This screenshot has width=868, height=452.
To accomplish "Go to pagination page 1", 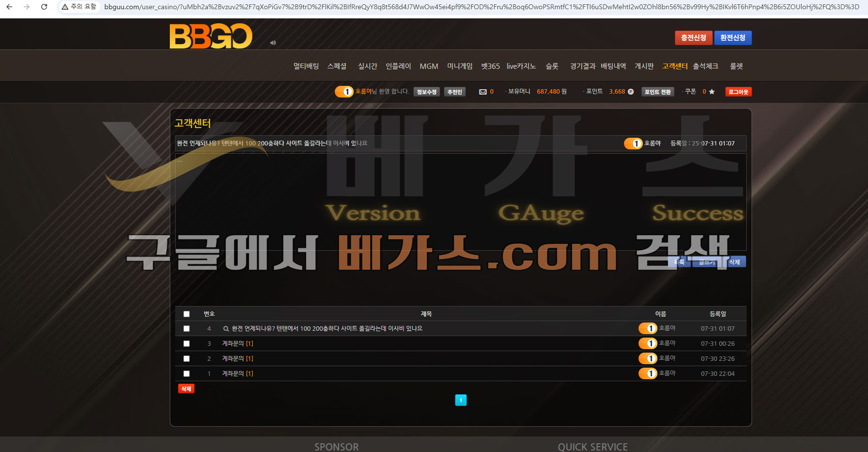I will [x=460, y=400].
